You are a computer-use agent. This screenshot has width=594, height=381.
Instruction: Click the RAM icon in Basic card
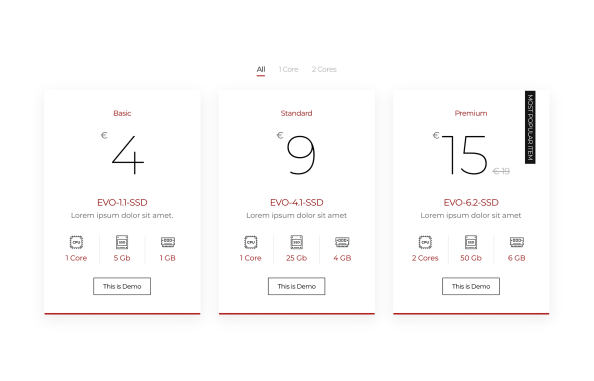pyautogui.click(x=168, y=242)
